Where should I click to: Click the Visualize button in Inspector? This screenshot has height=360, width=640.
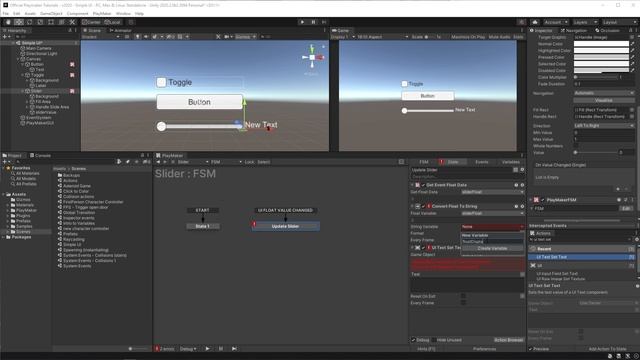point(604,100)
